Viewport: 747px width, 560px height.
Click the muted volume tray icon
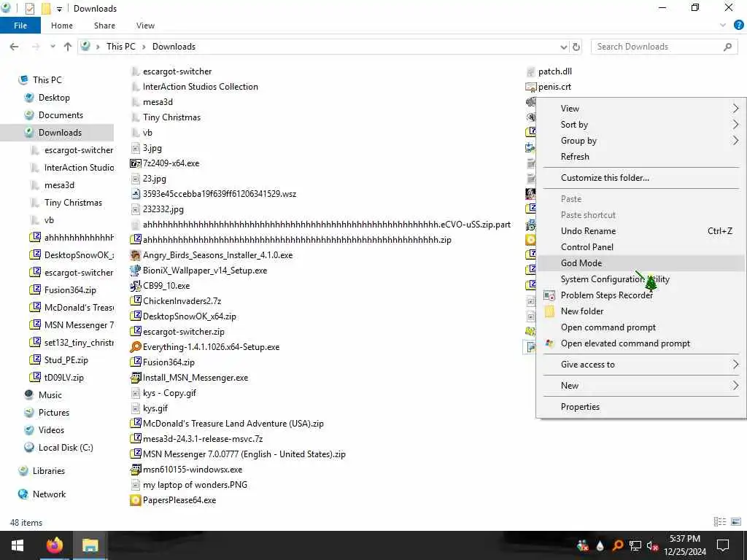pos(652,545)
